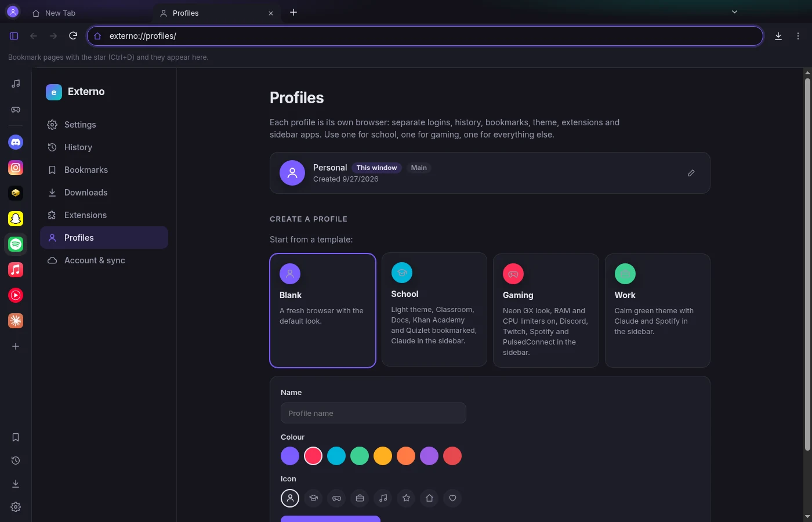The height and width of the screenshot is (522, 812).
Task: Focus the address bar showing externo://profiles/
Action: pyautogui.click(x=425, y=36)
